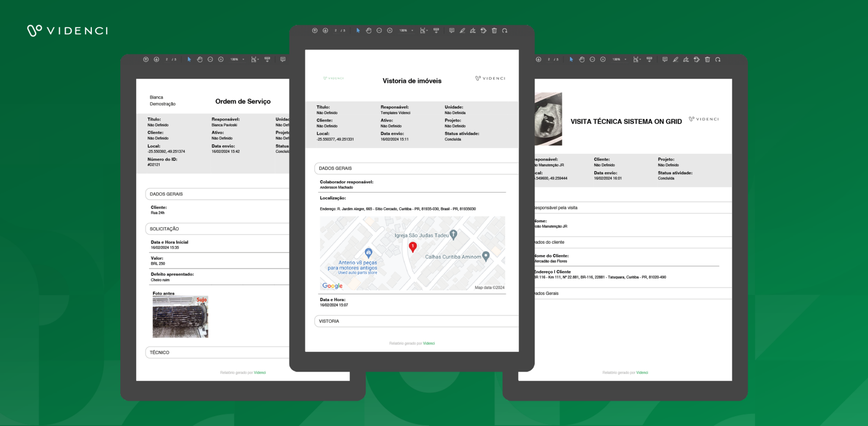Viewport: 868px width, 426px height.
Task: Click the undo rotate arrow icon
Action: (x=504, y=31)
